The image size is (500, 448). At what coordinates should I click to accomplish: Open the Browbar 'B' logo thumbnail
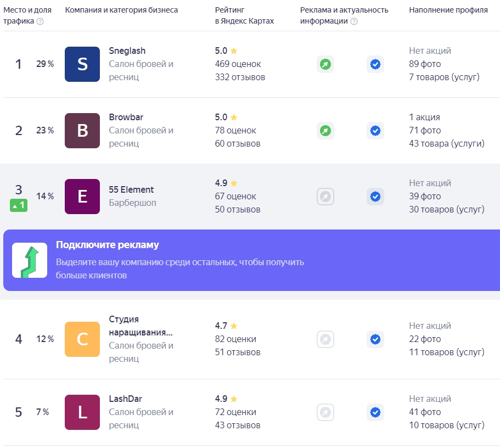[x=82, y=131]
